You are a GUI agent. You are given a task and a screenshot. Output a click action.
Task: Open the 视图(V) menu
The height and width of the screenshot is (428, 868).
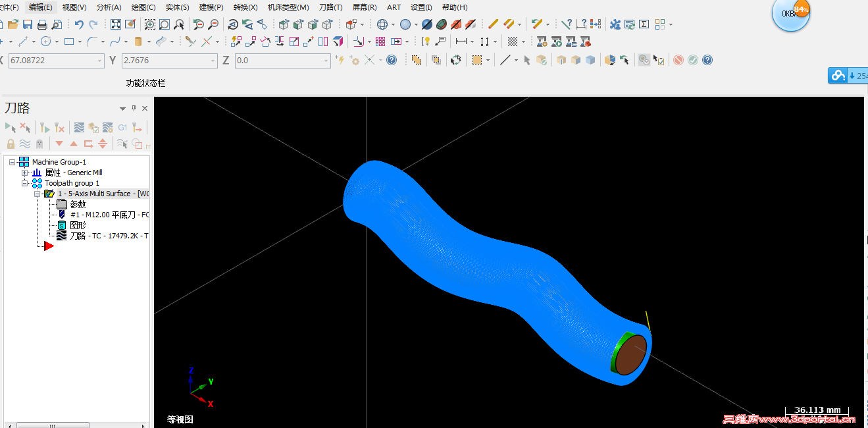[74, 7]
